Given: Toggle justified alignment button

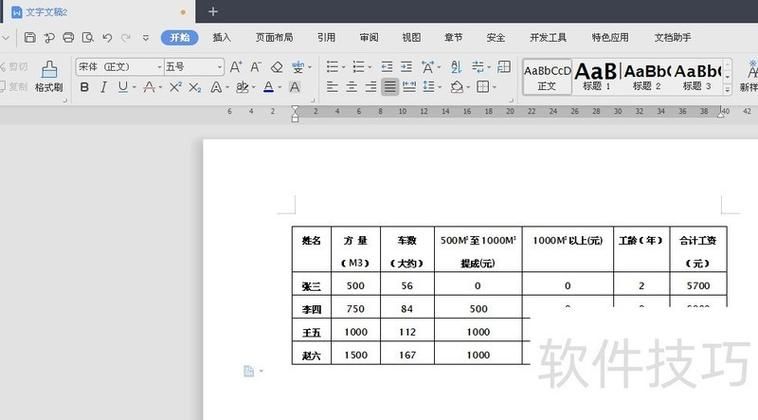Looking at the screenshot, I should pos(390,87).
